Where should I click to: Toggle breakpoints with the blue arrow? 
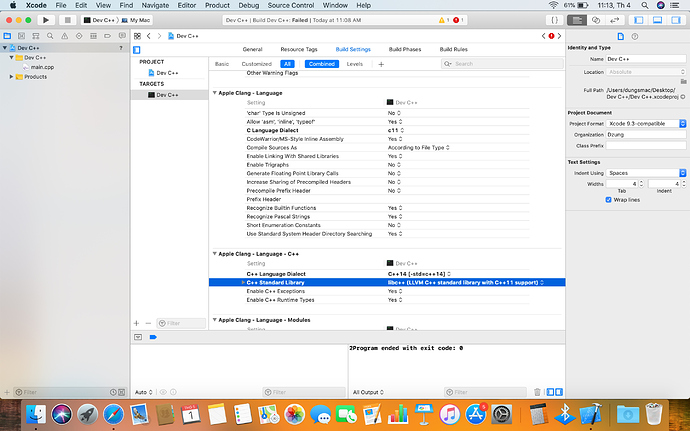click(x=153, y=337)
